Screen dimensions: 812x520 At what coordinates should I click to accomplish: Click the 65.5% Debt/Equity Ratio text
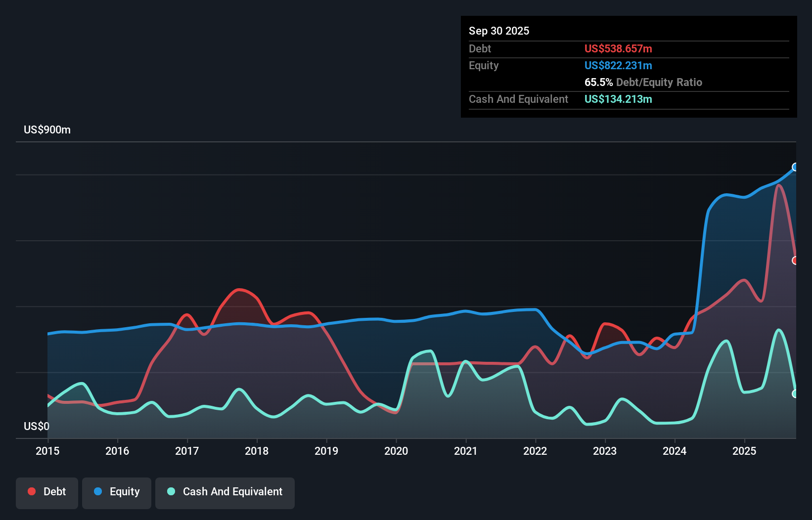(643, 82)
